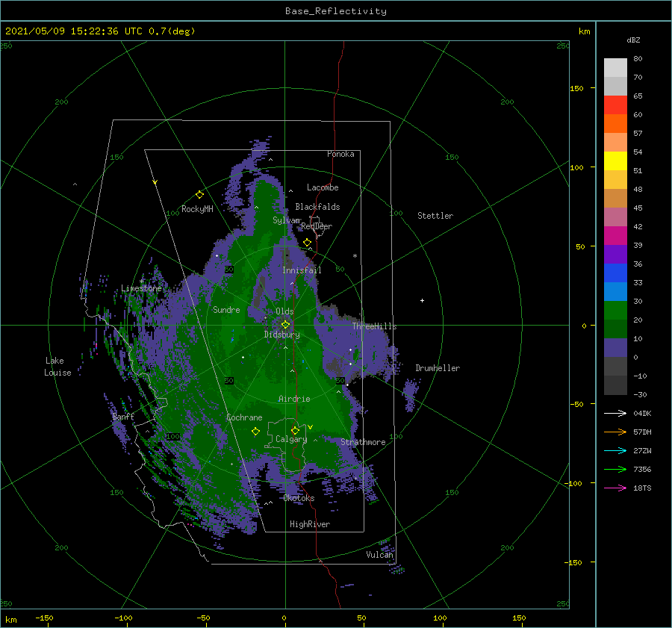
Task: Click the Limestone label
Action: (141, 288)
